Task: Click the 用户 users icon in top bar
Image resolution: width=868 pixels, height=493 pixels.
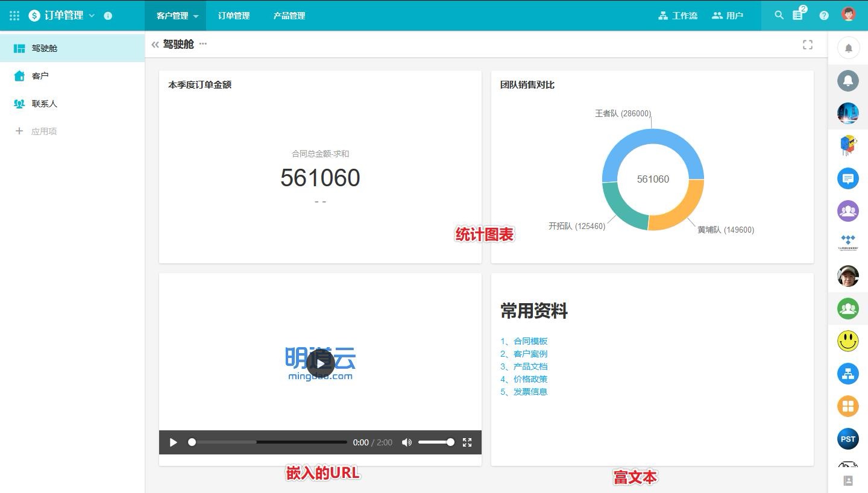Action: tap(728, 16)
